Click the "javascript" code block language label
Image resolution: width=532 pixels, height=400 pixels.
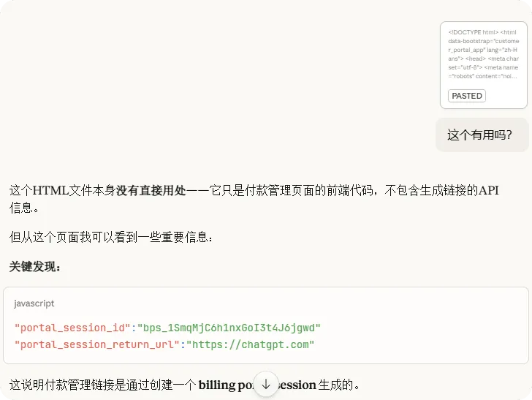point(34,303)
